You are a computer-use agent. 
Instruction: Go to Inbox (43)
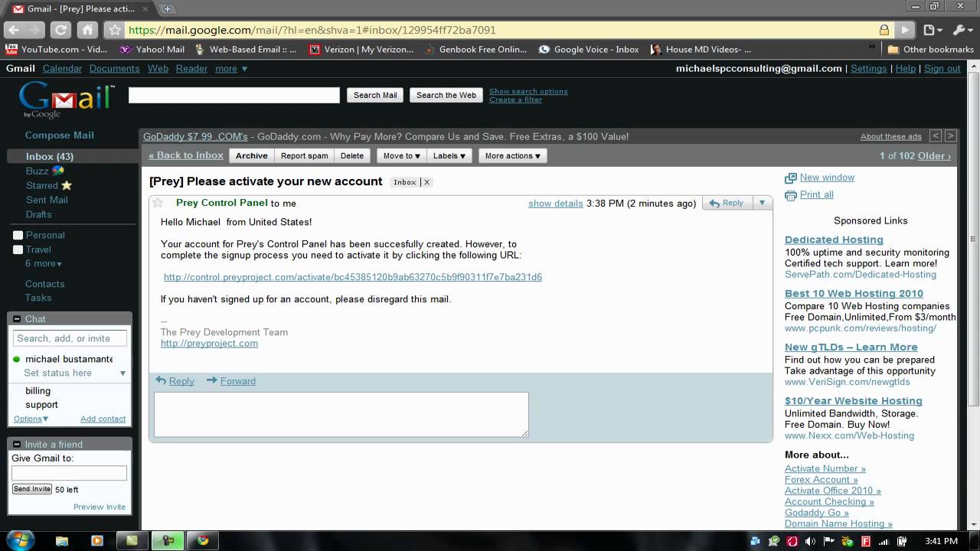click(x=50, y=156)
